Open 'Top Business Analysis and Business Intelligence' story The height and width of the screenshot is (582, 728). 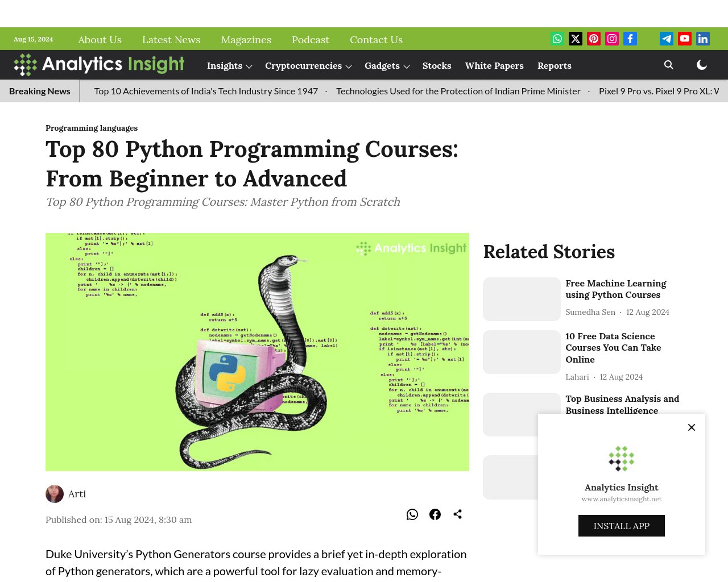(622, 405)
